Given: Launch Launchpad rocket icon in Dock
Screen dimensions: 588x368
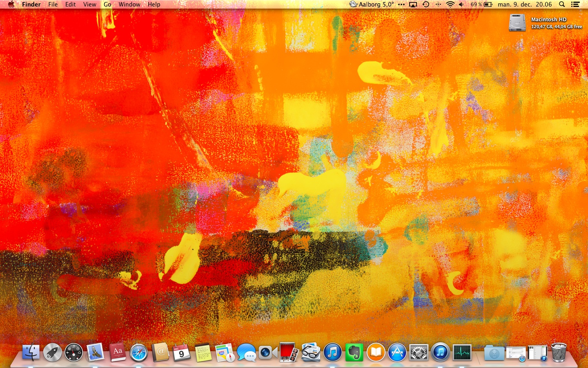Looking at the screenshot, I should (x=52, y=352).
